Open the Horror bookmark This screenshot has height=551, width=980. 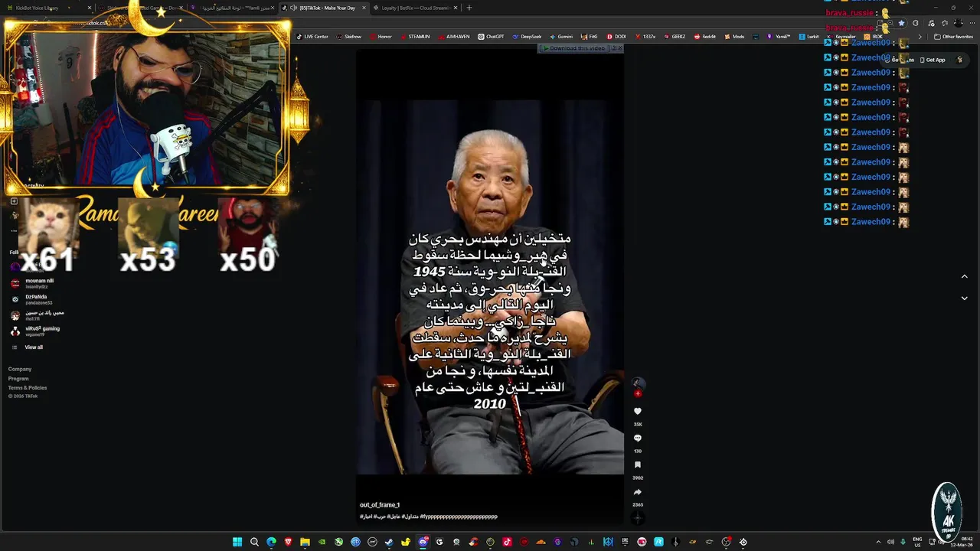tap(381, 37)
